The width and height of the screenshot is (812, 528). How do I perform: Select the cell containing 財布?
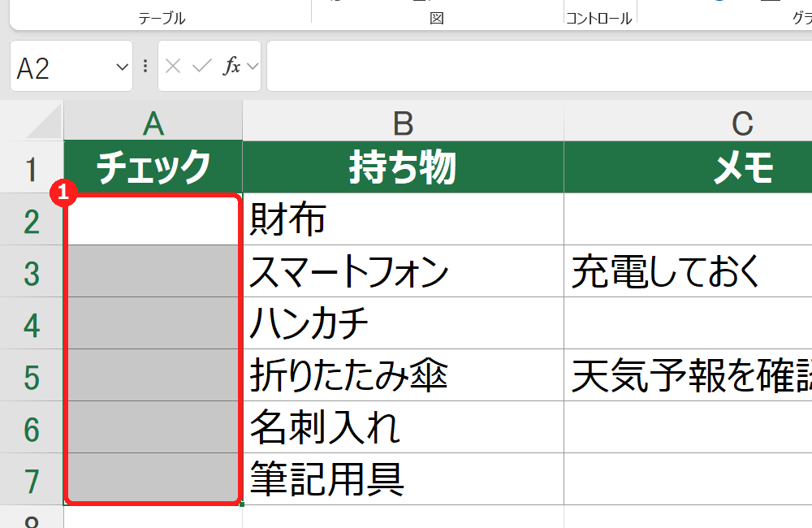click(403, 219)
